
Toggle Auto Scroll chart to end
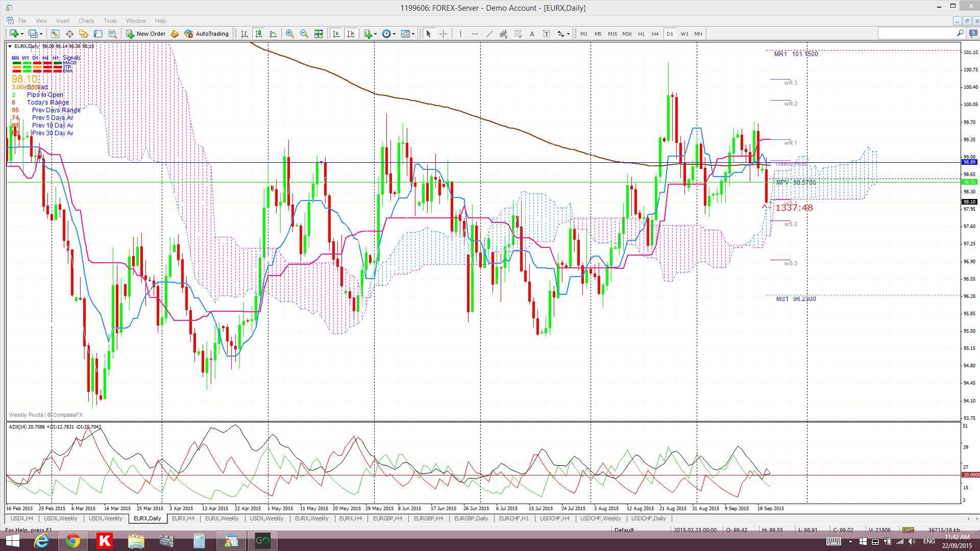(x=336, y=34)
